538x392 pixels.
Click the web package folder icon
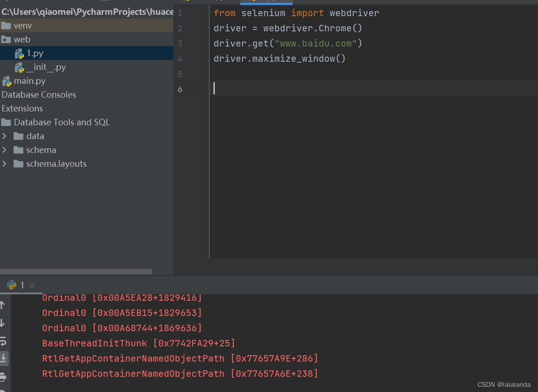(6, 40)
